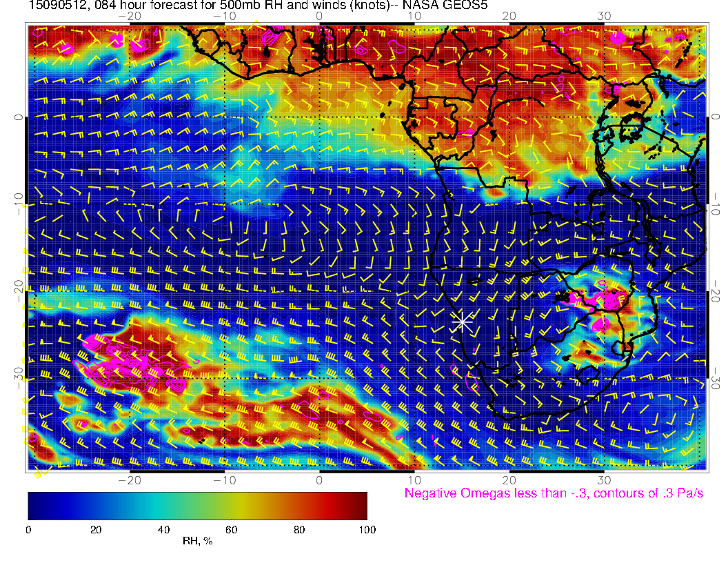The image size is (728, 563).
Task: Click the '-10' latitude label on the left axis
Action: point(18,204)
